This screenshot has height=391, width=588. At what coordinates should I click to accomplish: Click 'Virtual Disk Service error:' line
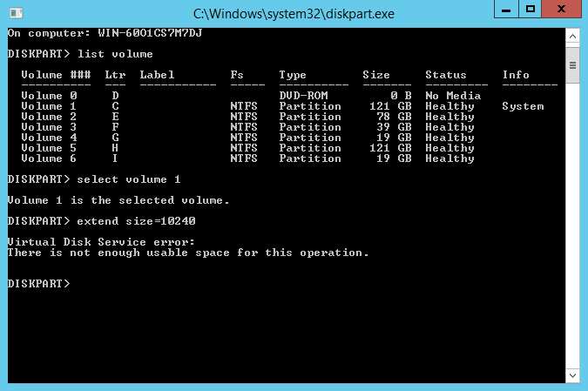(x=101, y=242)
